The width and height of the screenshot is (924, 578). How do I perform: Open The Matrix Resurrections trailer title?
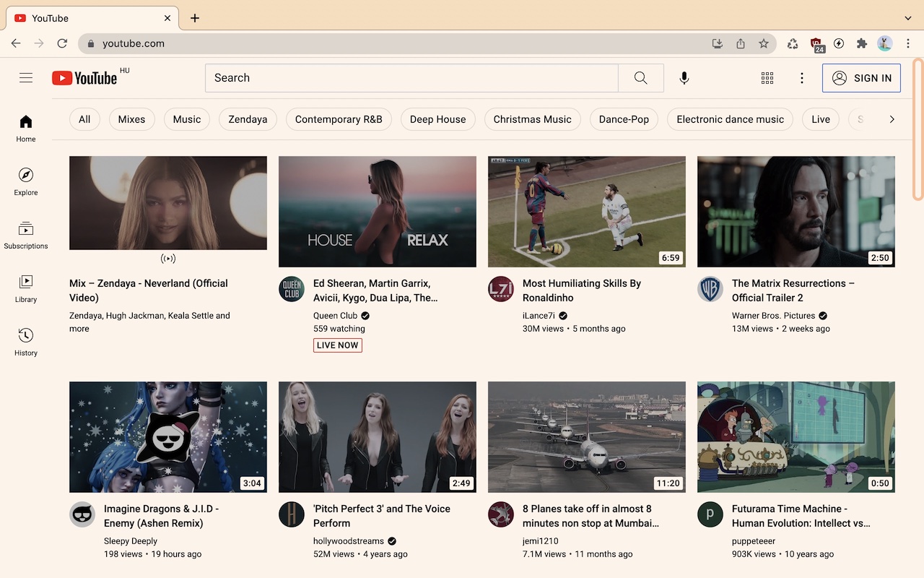pyautogui.click(x=793, y=290)
